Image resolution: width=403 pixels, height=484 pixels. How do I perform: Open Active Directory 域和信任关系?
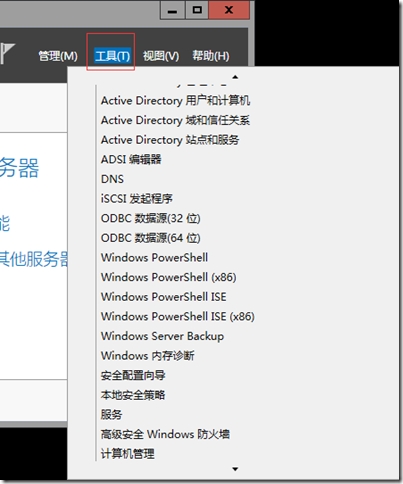[x=175, y=120]
